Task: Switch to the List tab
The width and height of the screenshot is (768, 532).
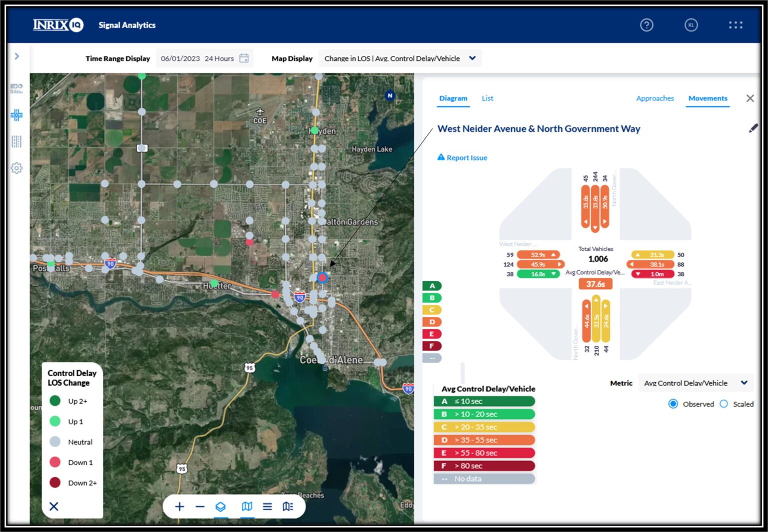Action: pyautogui.click(x=487, y=98)
